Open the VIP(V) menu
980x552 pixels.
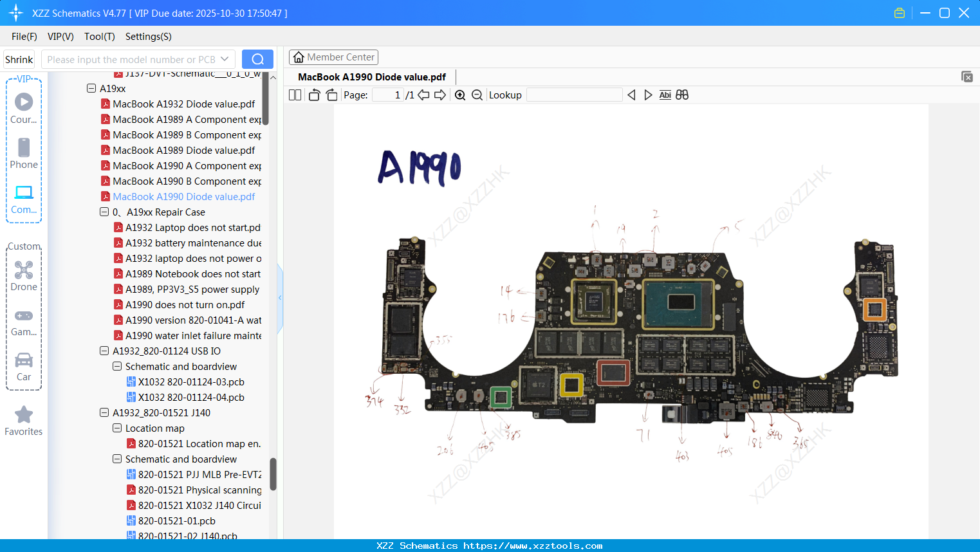coord(60,37)
